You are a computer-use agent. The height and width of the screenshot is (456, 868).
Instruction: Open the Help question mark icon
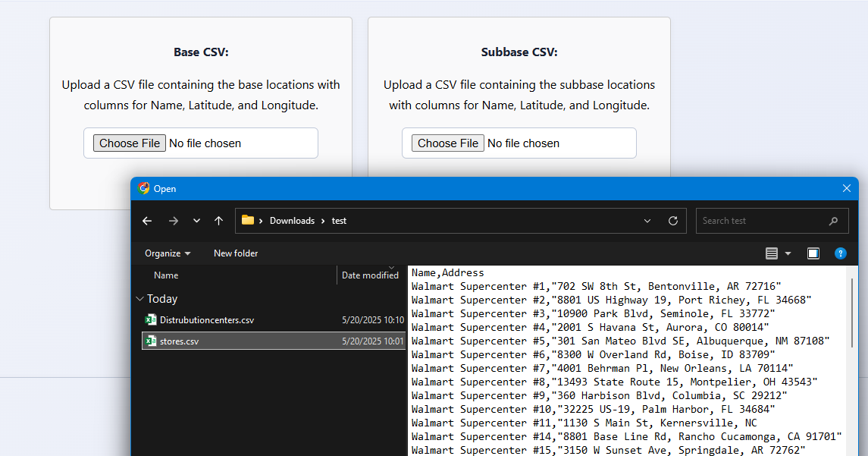click(840, 253)
